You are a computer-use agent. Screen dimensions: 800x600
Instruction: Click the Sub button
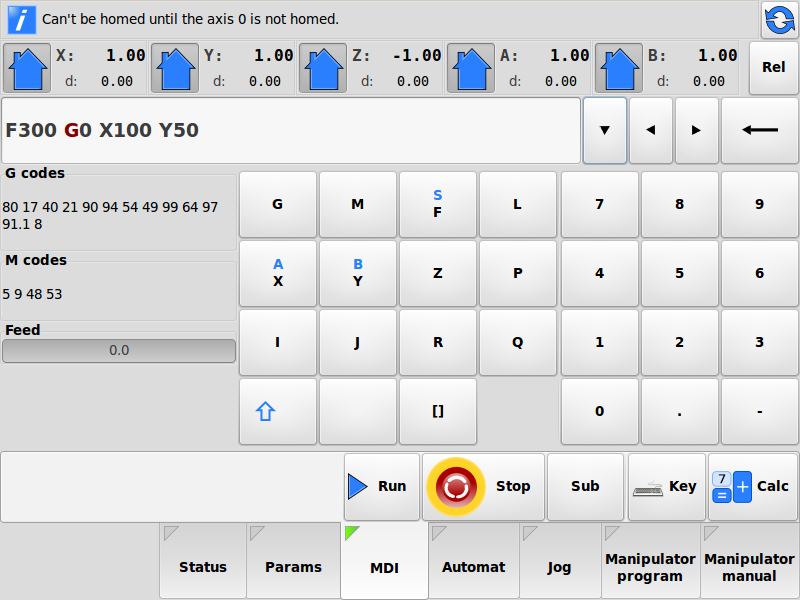coord(585,486)
